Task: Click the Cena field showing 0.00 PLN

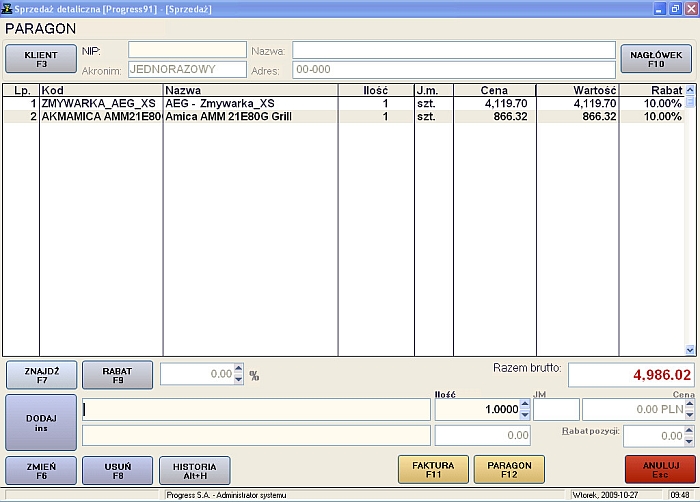Action: (x=633, y=410)
